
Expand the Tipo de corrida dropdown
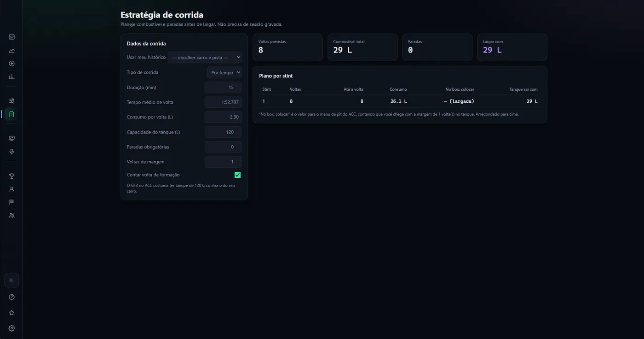tap(224, 72)
